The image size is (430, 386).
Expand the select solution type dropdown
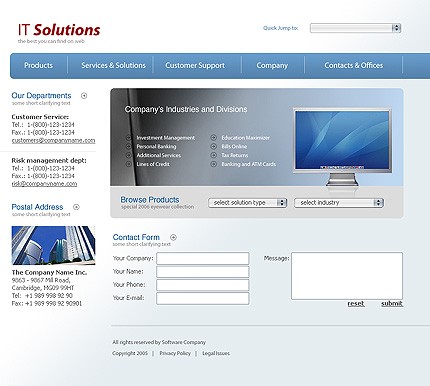point(248,203)
